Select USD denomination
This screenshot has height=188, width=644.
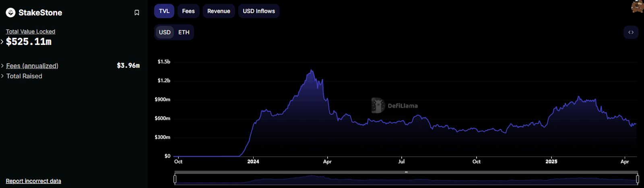click(165, 32)
